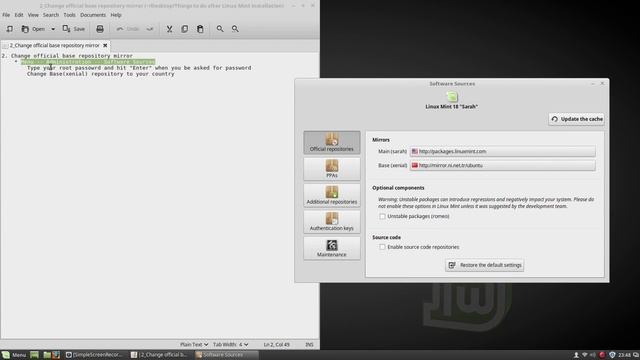This screenshot has width=640, height=360.
Task: Select the Official repositories section
Action: tap(332, 142)
